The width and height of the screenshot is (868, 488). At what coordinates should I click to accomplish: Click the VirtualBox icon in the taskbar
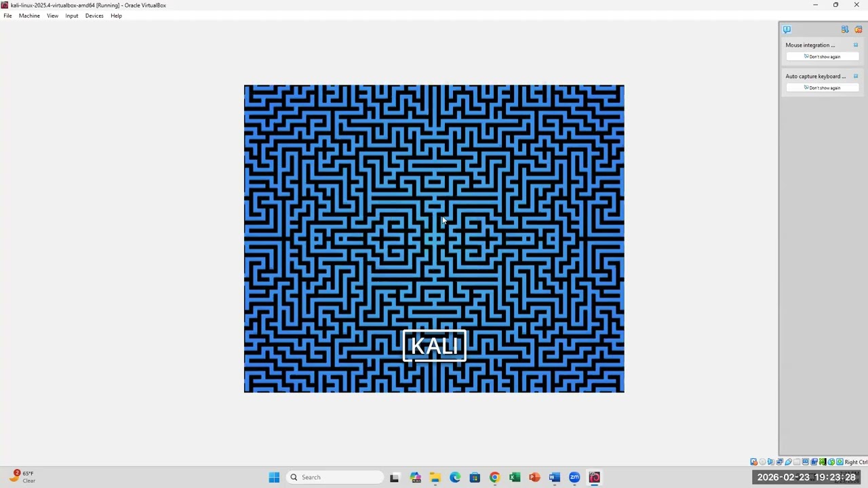click(x=595, y=477)
